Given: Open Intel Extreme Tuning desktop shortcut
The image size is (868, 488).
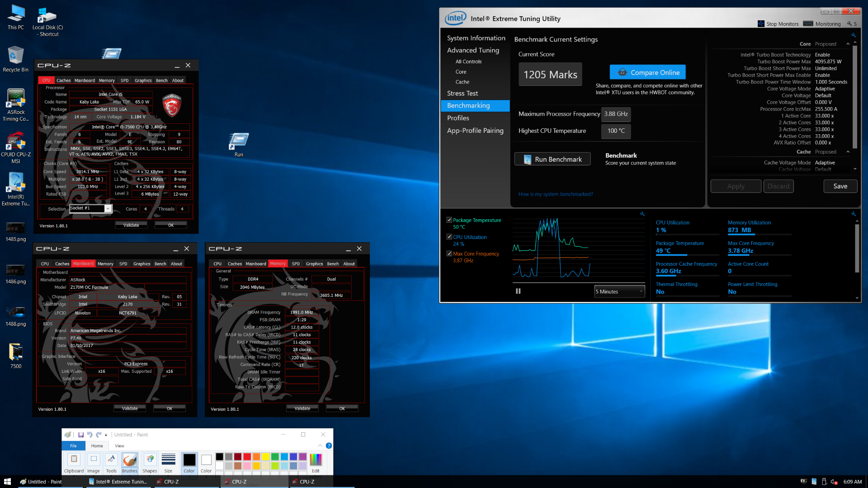Looking at the screenshot, I should 16,190.
